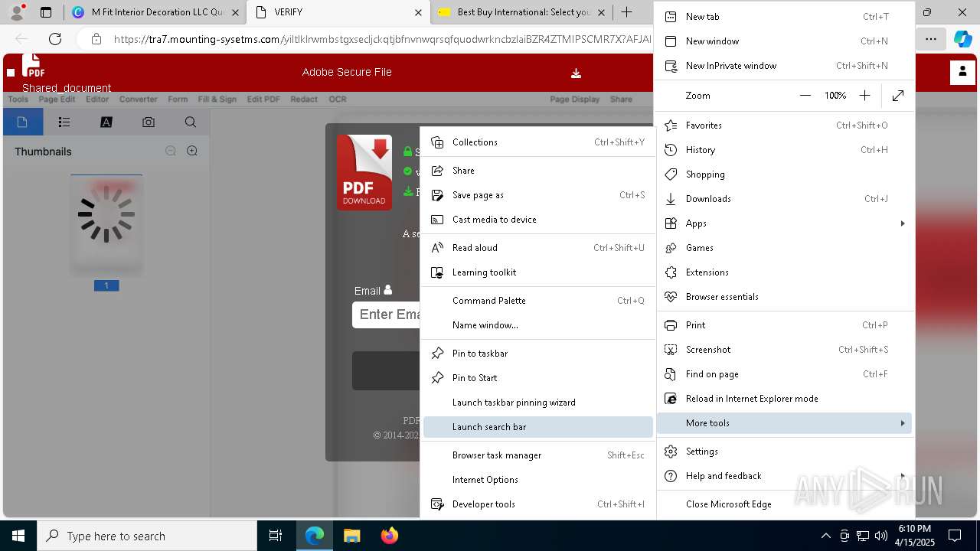Click the user account icon on page
The image size is (980, 551).
coord(962,72)
